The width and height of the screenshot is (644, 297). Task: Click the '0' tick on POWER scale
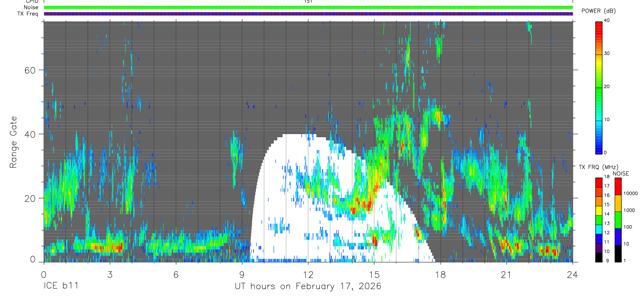pyautogui.click(x=606, y=152)
